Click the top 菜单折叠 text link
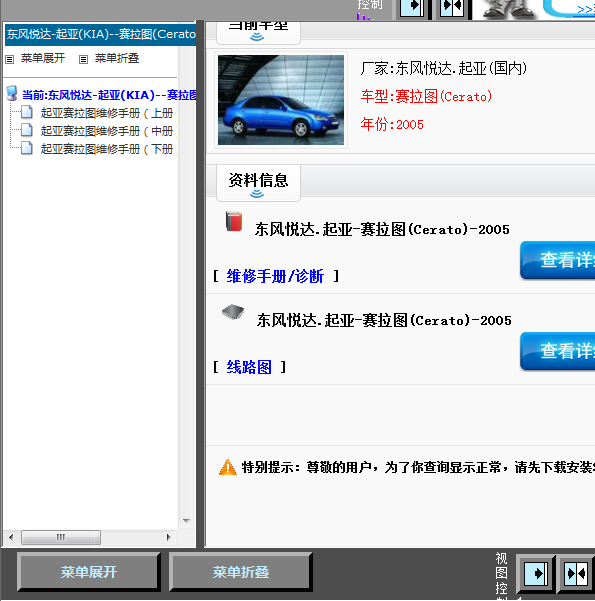 point(117,58)
